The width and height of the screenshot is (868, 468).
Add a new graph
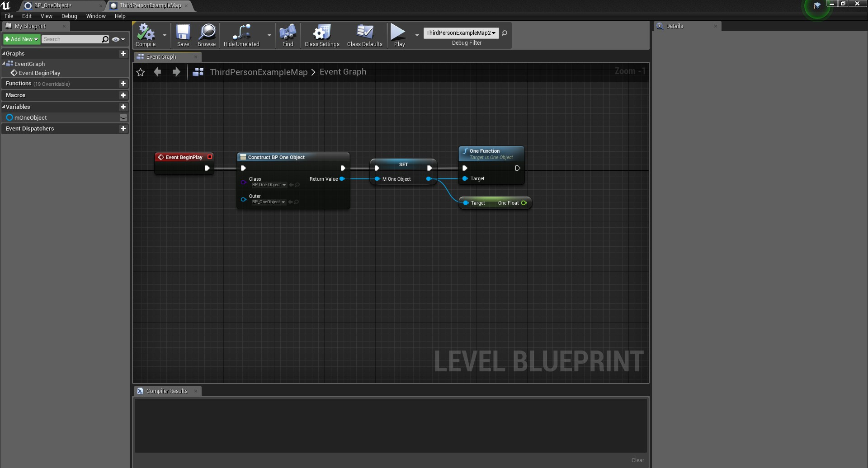[x=123, y=53]
